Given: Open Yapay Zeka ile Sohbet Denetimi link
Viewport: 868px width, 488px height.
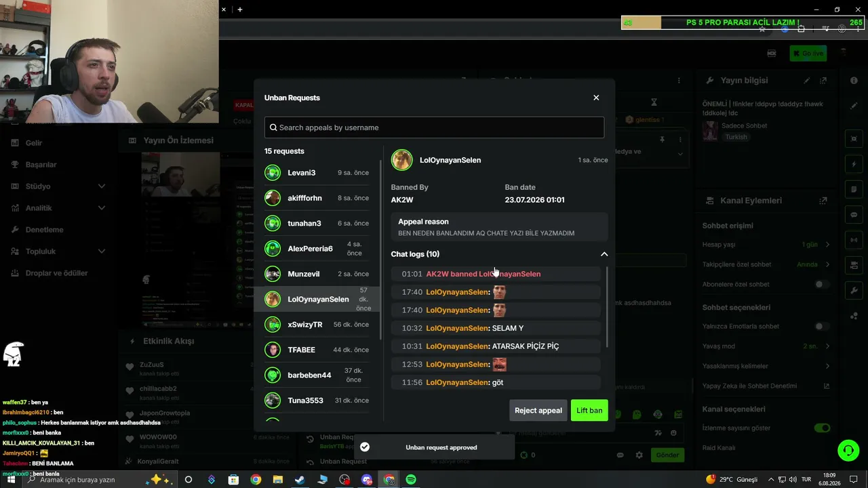Looking at the screenshot, I should point(827,386).
